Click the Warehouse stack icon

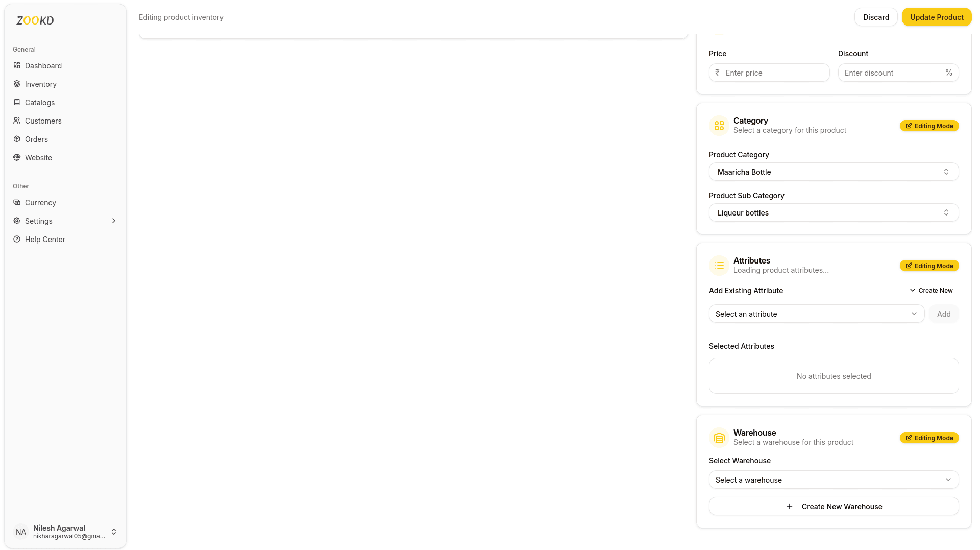[719, 438]
